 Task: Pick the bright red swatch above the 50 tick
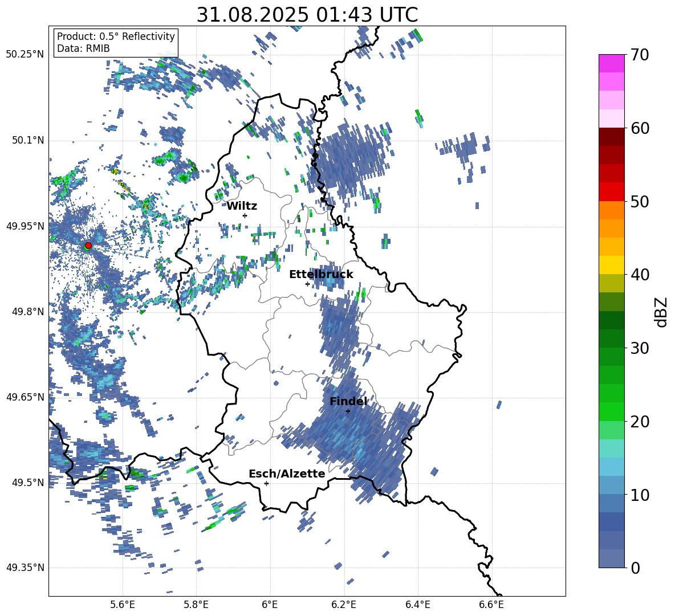pos(611,192)
